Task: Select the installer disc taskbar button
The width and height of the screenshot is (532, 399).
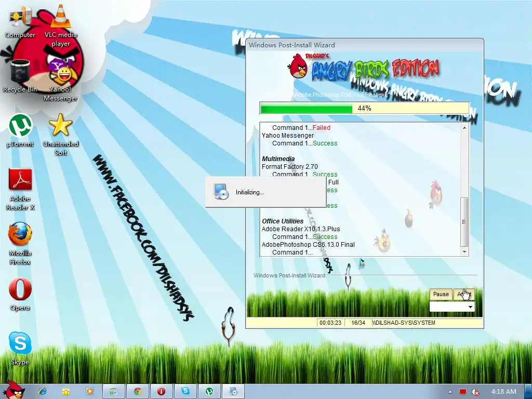Action: point(233,391)
